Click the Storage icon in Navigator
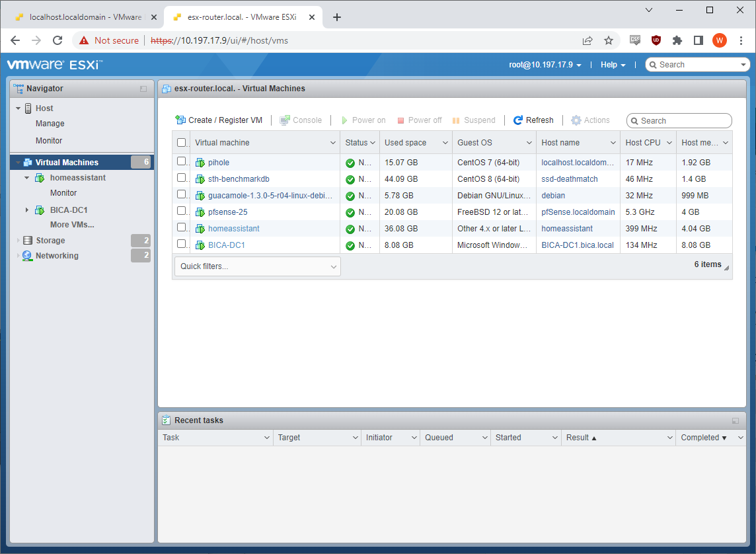 pos(27,241)
